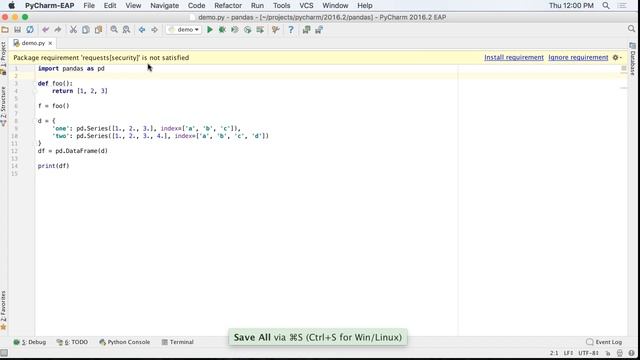Viewport: 640px width, 360px height.
Task: Click the Open folder toolbar icon
Action: pos(5,30)
